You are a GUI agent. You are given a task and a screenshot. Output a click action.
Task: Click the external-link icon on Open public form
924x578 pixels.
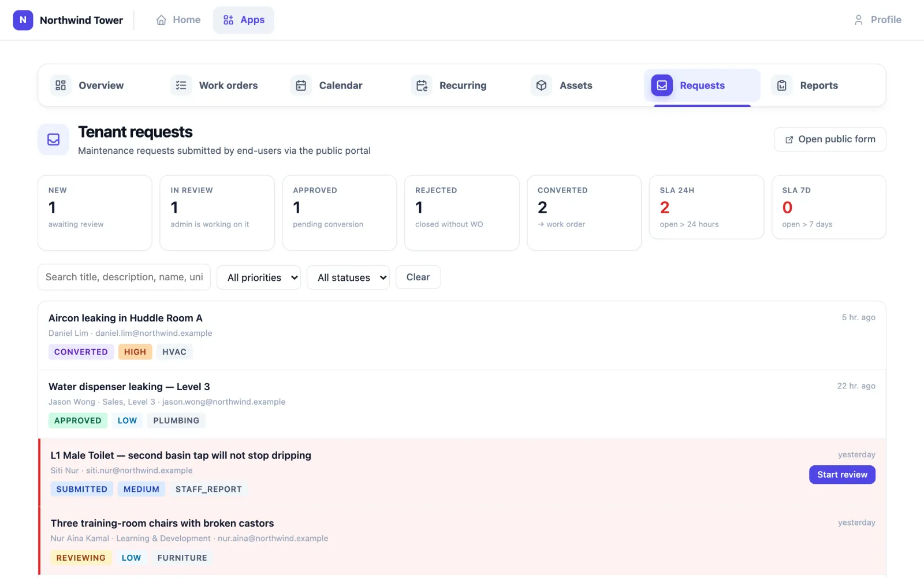[x=789, y=140]
